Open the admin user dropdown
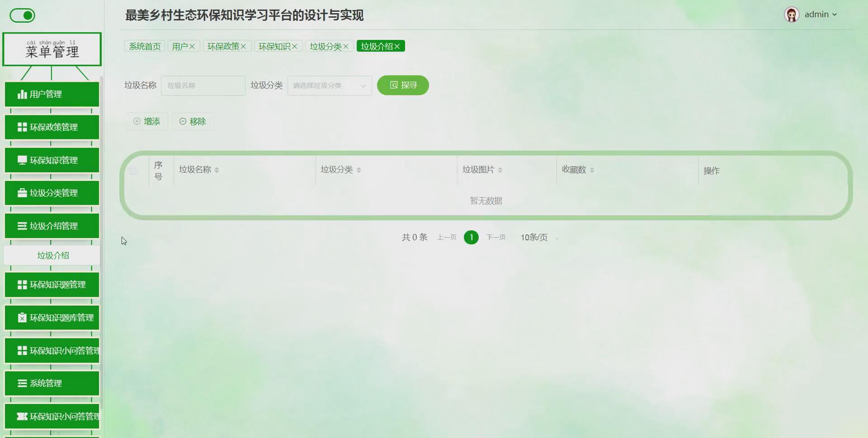The width and height of the screenshot is (868, 438). pyautogui.click(x=821, y=14)
